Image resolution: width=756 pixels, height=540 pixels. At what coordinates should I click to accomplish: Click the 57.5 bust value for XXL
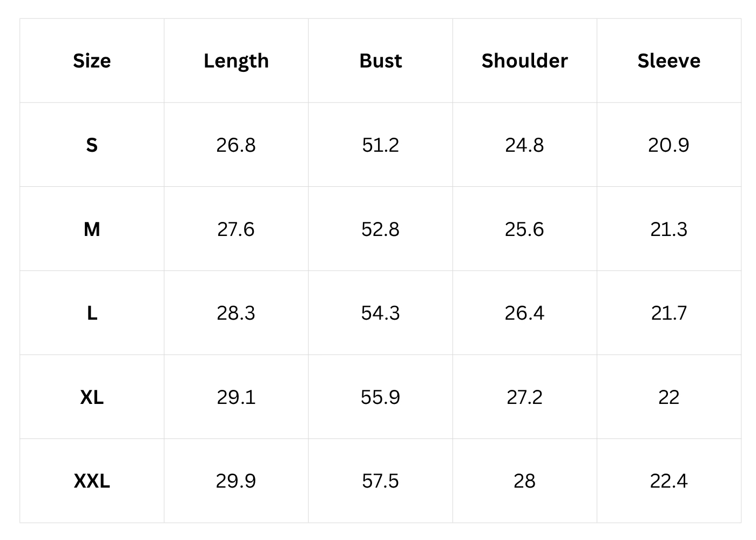[x=380, y=481]
